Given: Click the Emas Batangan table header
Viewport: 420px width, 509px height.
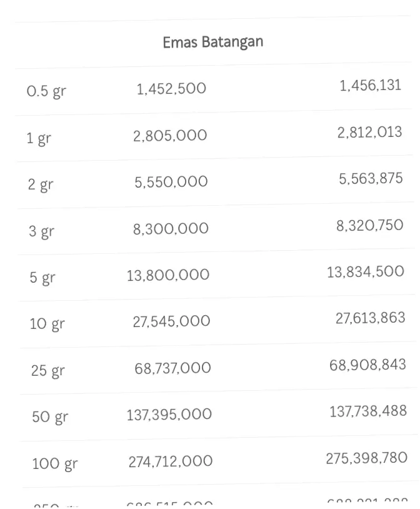Looking at the screenshot, I should pyautogui.click(x=212, y=43).
